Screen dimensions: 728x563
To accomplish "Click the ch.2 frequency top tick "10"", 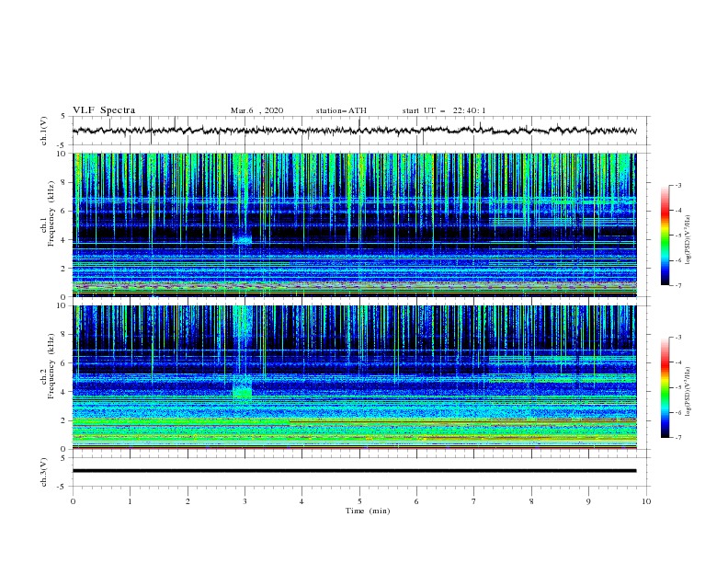I will coord(63,305).
